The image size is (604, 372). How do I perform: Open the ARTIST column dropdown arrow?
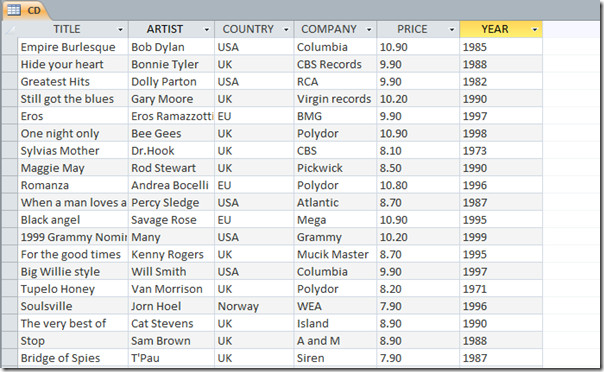(206, 30)
